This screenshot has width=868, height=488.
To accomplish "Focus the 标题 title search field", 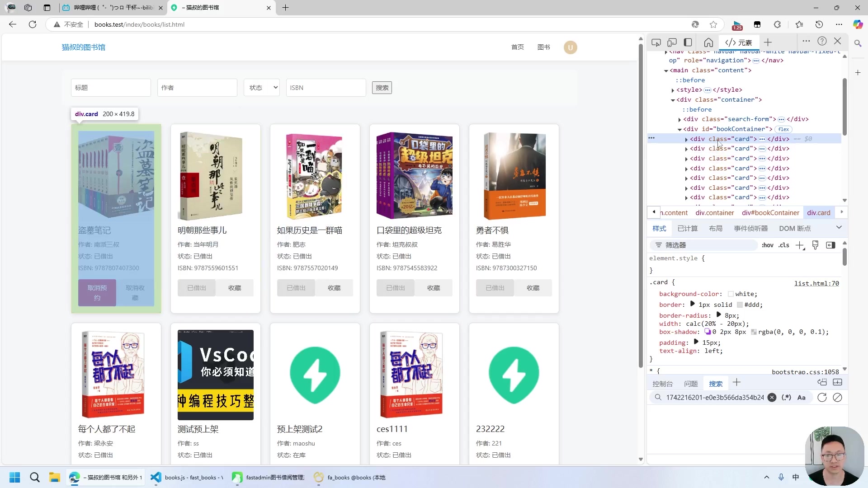I will (x=111, y=88).
